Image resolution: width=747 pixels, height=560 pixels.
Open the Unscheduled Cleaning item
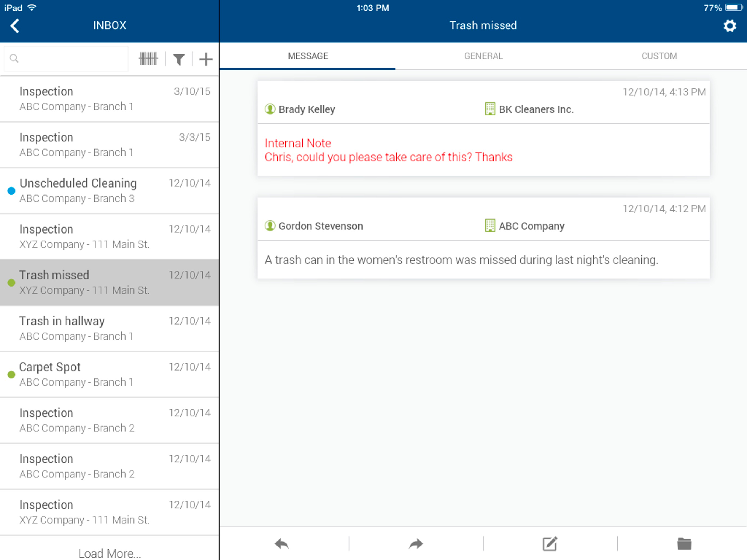tap(109, 191)
